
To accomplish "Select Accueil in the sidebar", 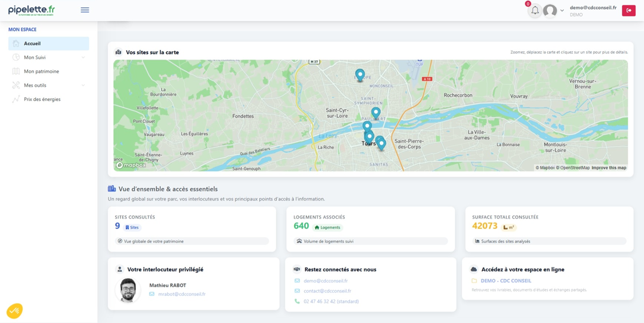I will [49, 43].
